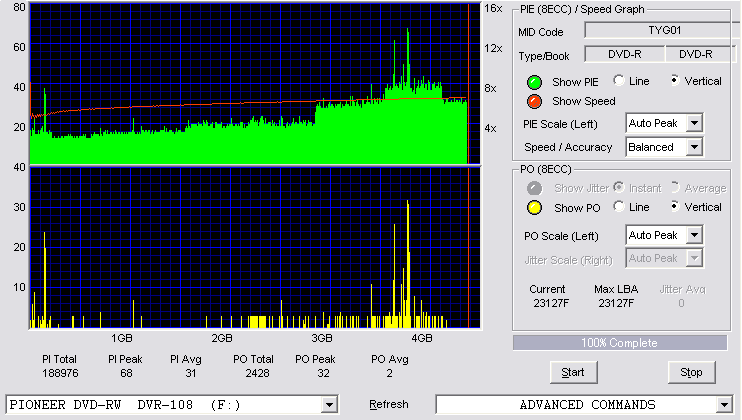Image resolution: width=742 pixels, height=420 pixels.
Task: Click the first DVD-R Type/Book field
Action: pyautogui.click(x=625, y=54)
